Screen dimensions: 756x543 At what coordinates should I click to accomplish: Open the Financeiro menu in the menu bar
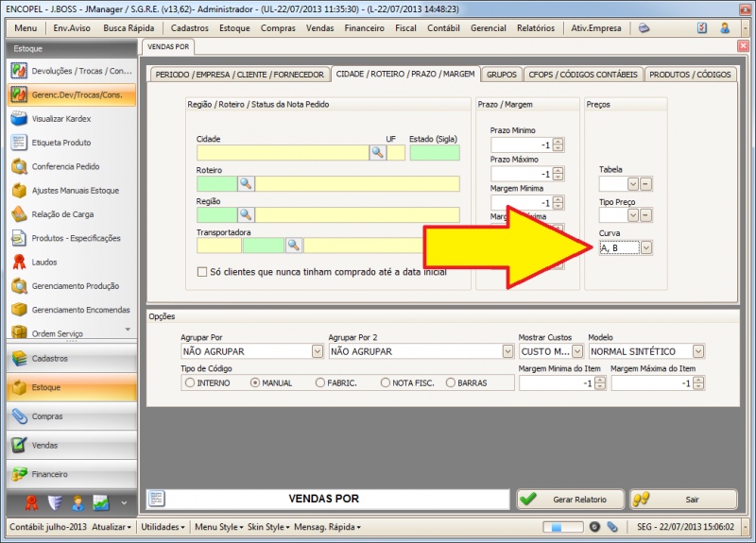click(x=364, y=28)
